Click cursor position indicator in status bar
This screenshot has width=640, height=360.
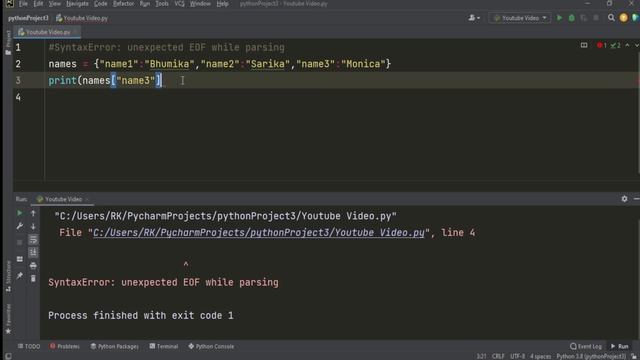point(481,356)
